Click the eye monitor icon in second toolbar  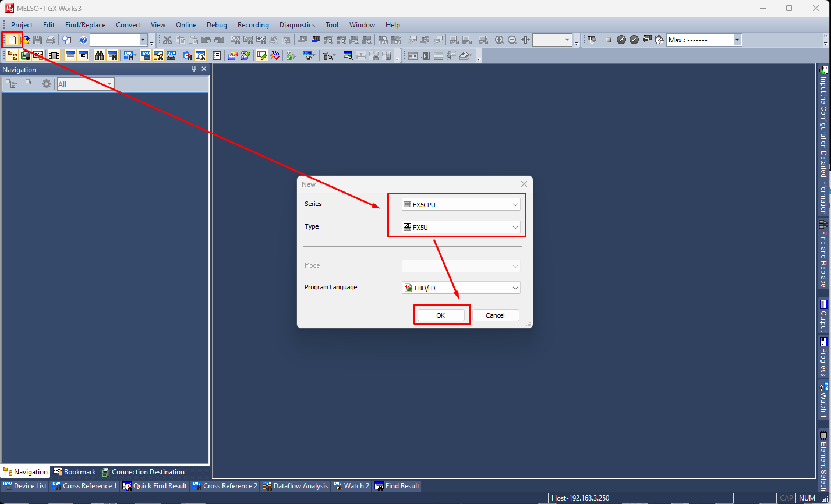pyautogui.click(x=308, y=56)
